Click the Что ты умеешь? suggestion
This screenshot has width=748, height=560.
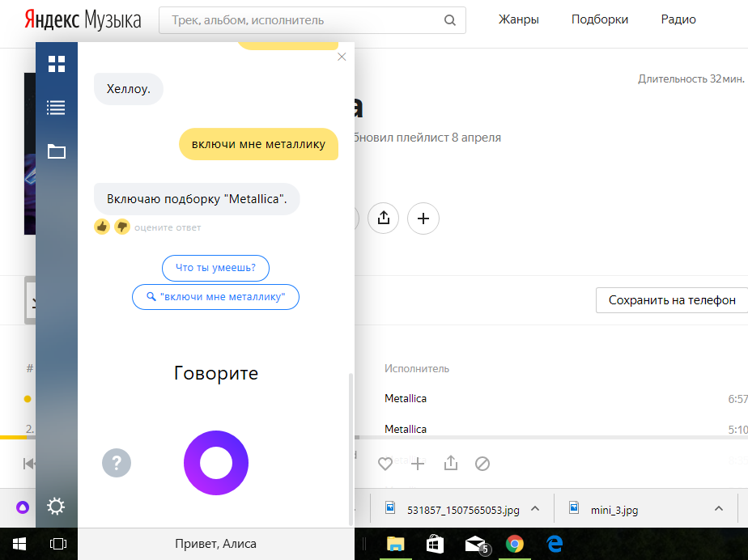[215, 268]
